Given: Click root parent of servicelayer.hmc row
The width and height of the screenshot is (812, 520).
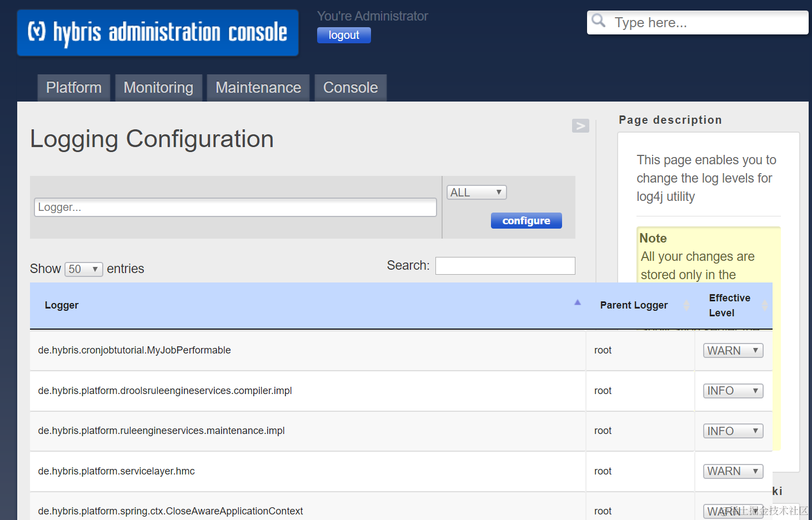Looking at the screenshot, I should (x=603, y=471).
